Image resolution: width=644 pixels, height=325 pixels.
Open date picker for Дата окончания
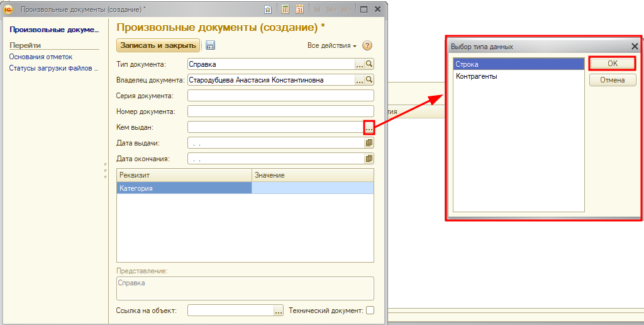369,159
